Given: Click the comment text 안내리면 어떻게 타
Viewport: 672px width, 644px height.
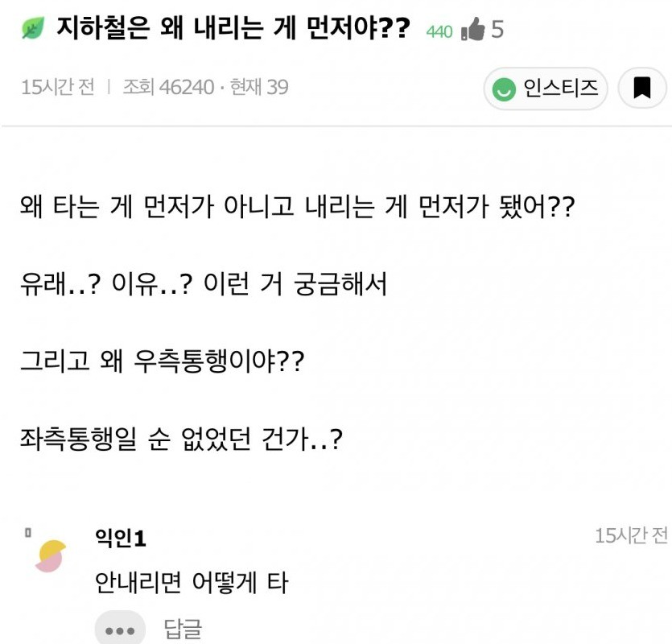Looking at the screenshot, I should pyautogui.click(x=191, y=582).
